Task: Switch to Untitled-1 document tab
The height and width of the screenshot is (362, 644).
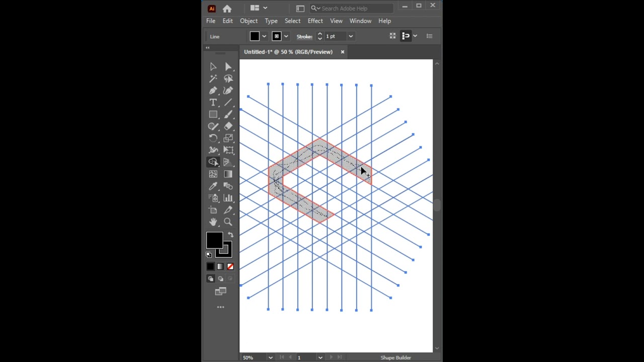Action: 288,52
